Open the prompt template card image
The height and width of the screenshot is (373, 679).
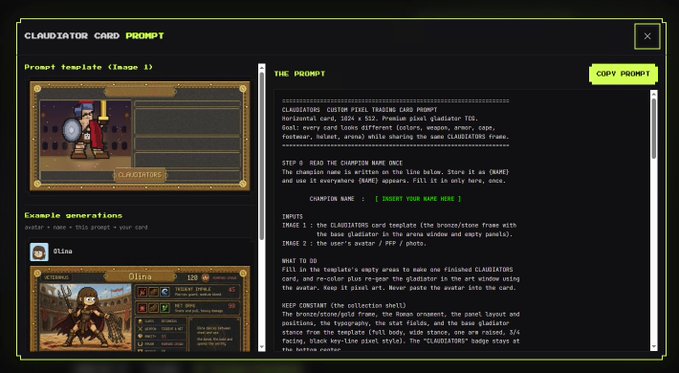click(x=140, y=136)
